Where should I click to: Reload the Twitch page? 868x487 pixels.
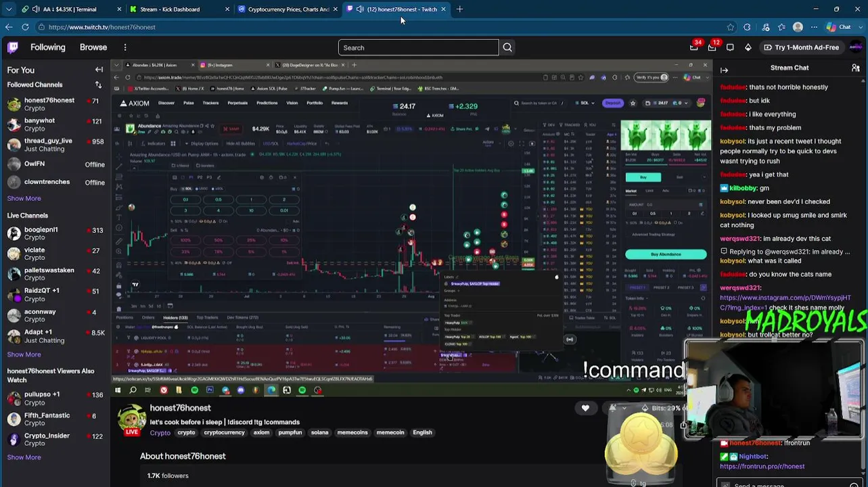point(25,27)
